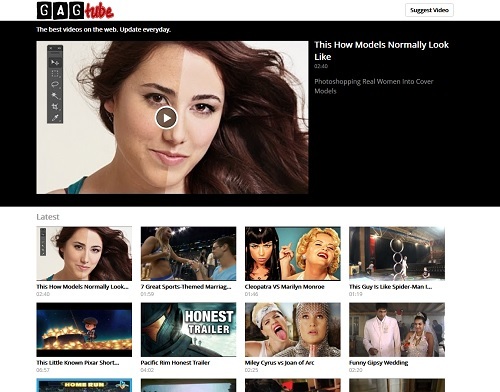Open thumbnail for '7 Great Sports-Themed Marriag...'
The width and height of the screenshot is (500, 392).
pos(188,253)
